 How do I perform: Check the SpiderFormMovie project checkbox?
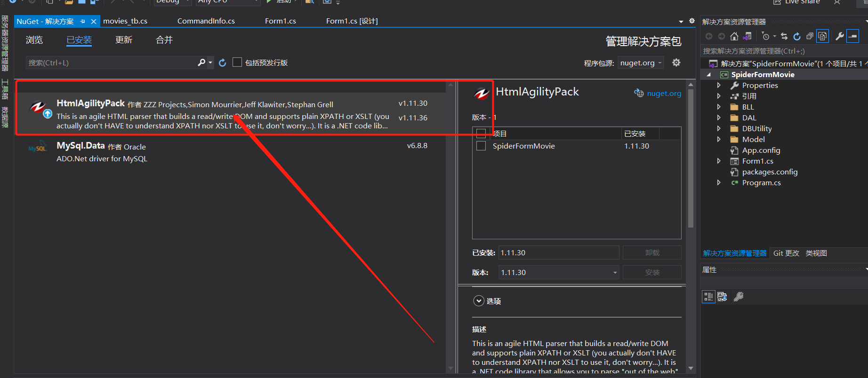coord(481,146)
